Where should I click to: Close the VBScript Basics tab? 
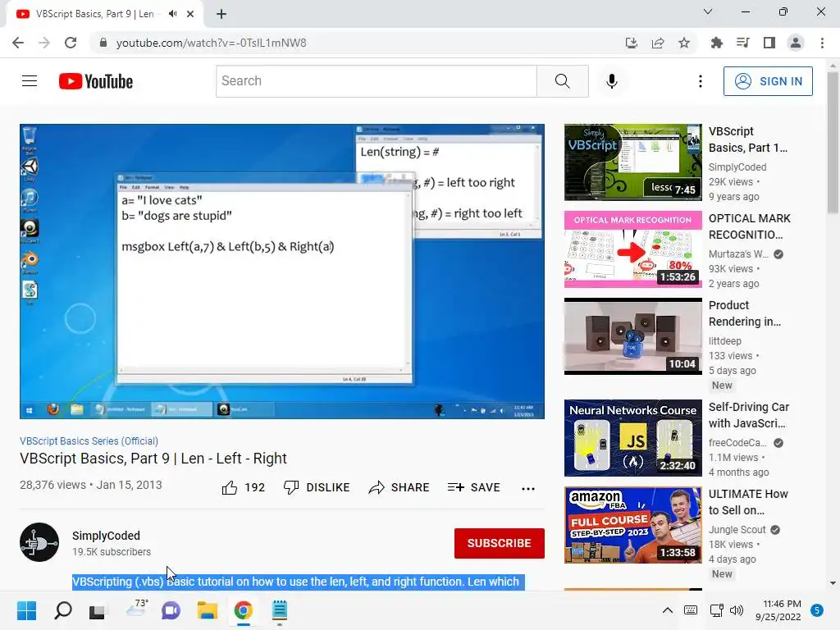click(x=190, y=14)
